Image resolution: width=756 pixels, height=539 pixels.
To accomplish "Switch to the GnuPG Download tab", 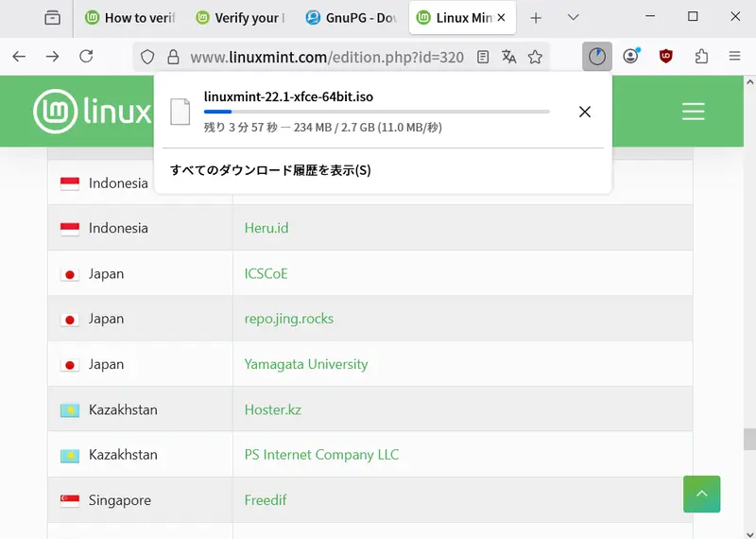I will tap(351, 18).
